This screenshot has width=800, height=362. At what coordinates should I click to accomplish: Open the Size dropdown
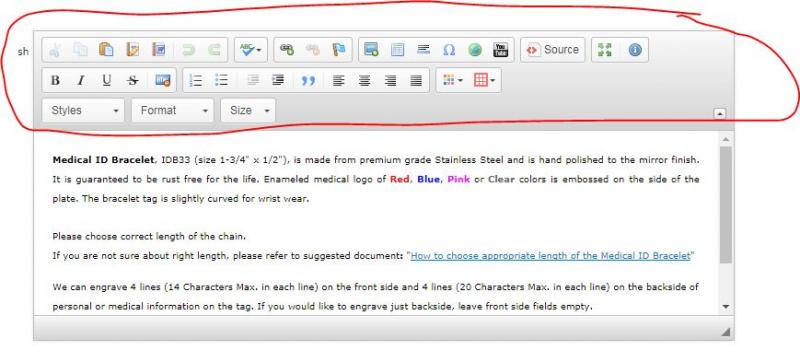point(248,110)
